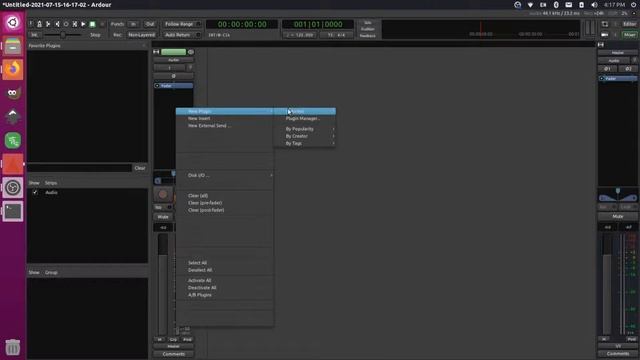The image size is (640, 360).
Task: Open Firefox from the Ubuntu dock
Action: click(13, 69)
